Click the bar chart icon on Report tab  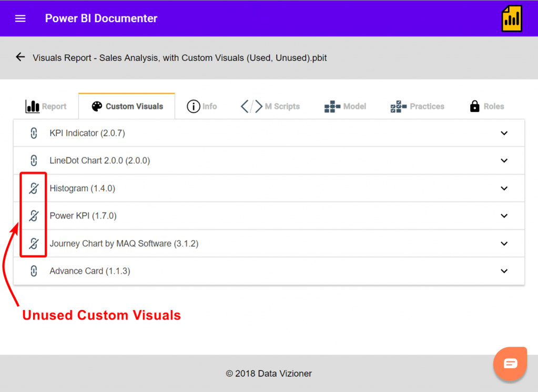pyautogui.click(x=32, y=106)
